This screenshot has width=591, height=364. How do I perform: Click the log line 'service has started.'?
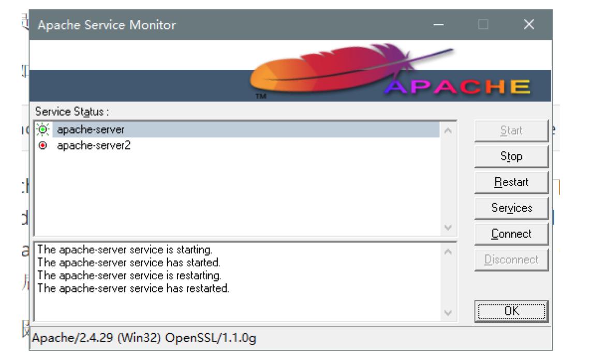pos(128,262)
